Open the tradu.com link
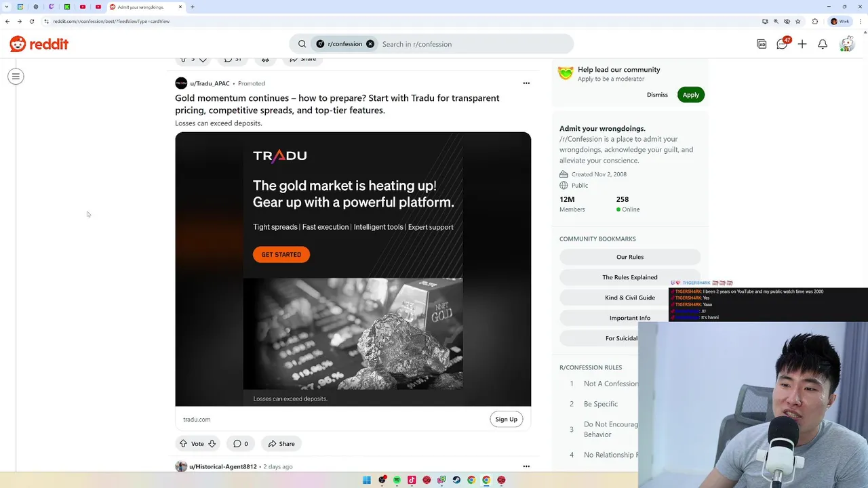This screenshot has height=488, width=868. 197,420
